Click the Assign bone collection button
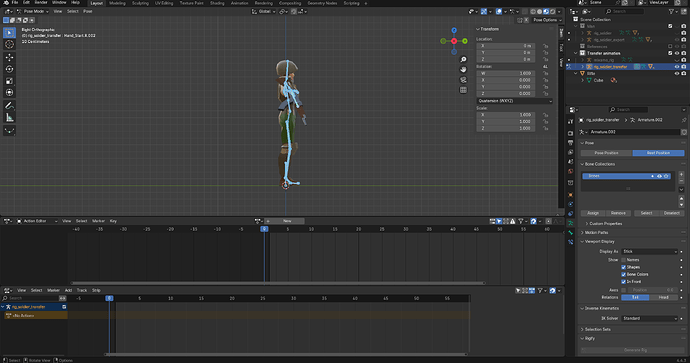 point(593,213)
